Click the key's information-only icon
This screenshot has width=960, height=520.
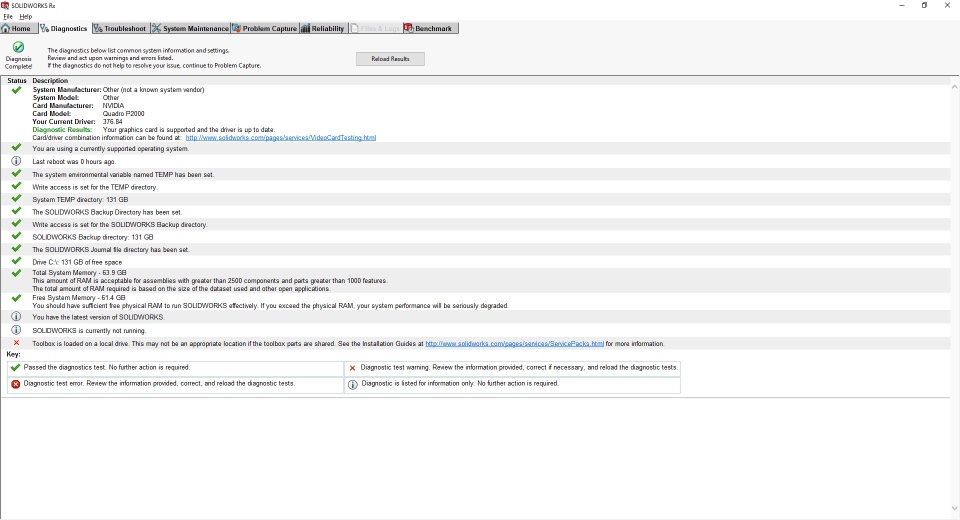point(352,385)
